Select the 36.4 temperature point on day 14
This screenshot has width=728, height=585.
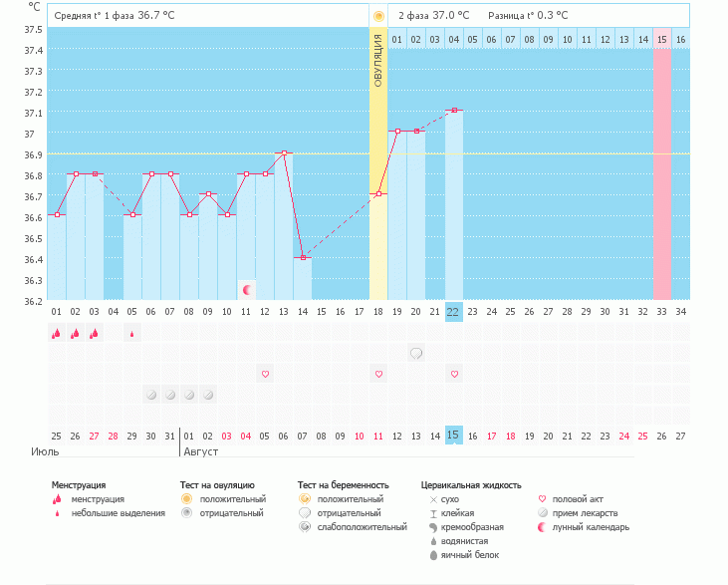[303, 257]
